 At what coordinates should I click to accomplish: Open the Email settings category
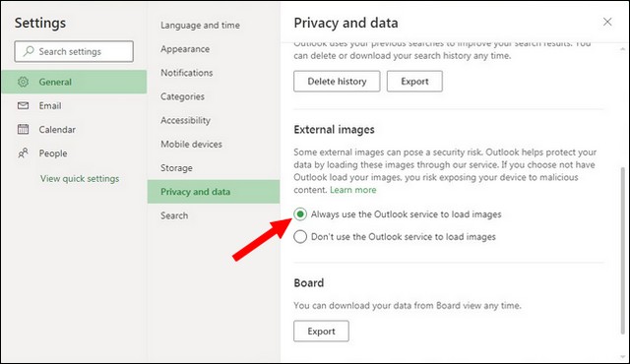click(x=74, y=105)
